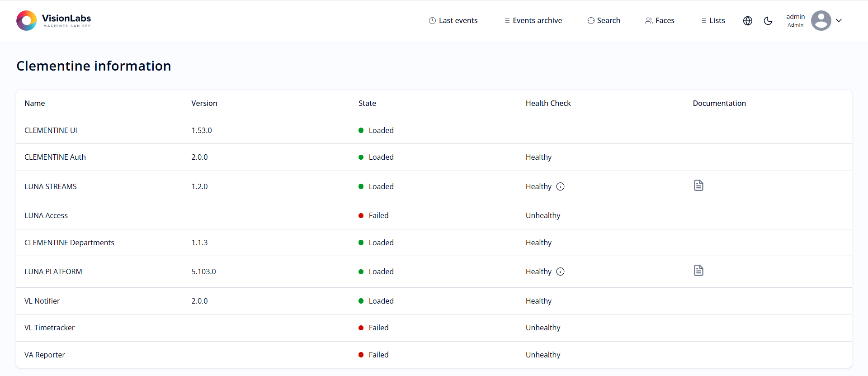Click the Health Check column header
Image resolution: width=868 pixels, height=376 pixels.
(x=548, y=103)
